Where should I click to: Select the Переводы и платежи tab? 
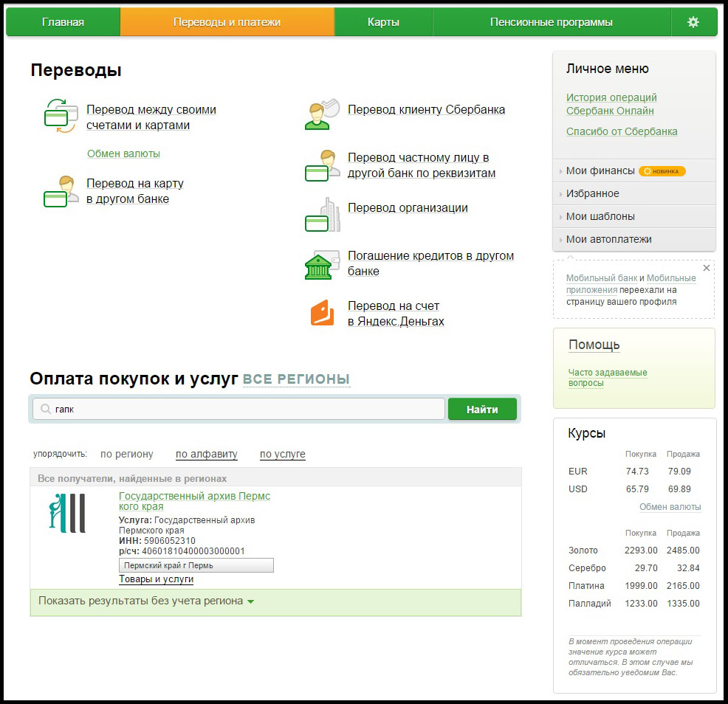(227, 22)
